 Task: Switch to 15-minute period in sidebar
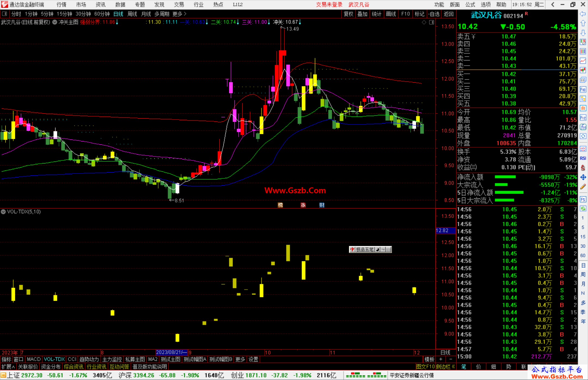coord(583,237)
